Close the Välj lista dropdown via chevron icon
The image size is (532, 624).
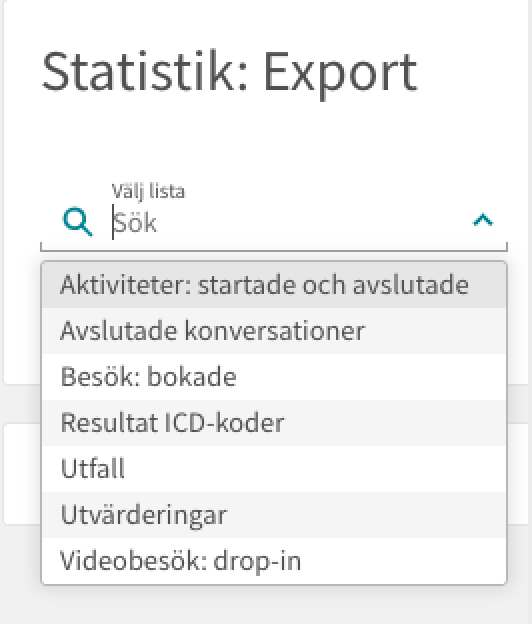pyautogui.click(x=483, y=220)
